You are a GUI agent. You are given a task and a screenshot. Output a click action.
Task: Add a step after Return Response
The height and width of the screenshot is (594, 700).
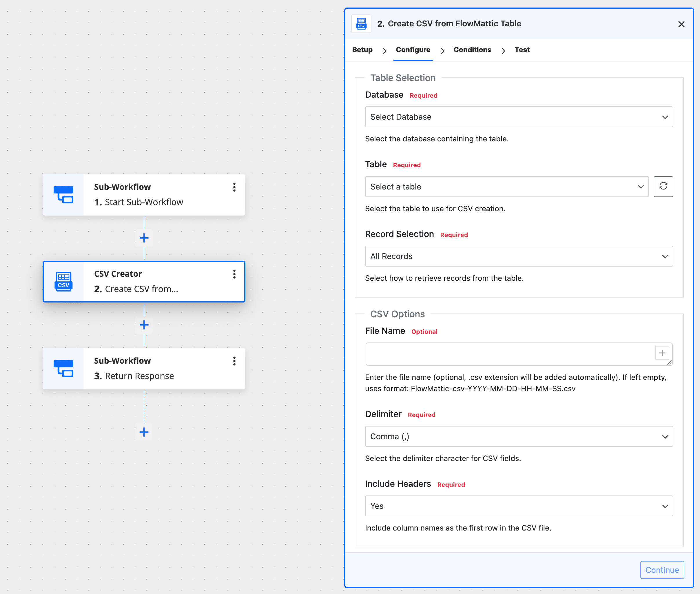point(144,432)
